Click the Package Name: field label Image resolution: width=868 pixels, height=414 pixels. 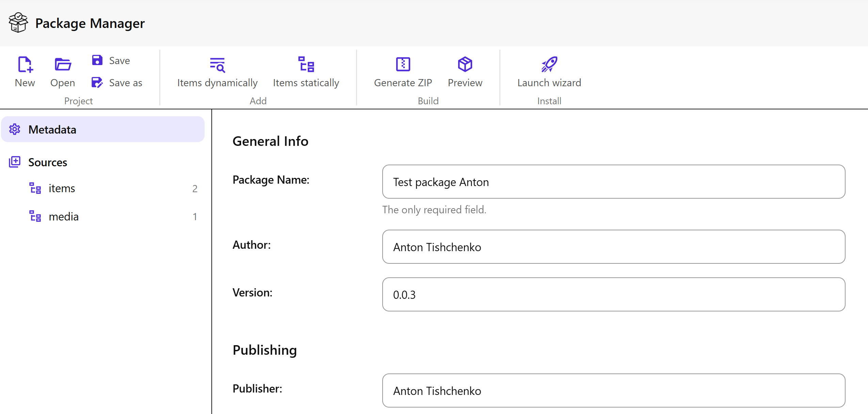click(271, 180)
